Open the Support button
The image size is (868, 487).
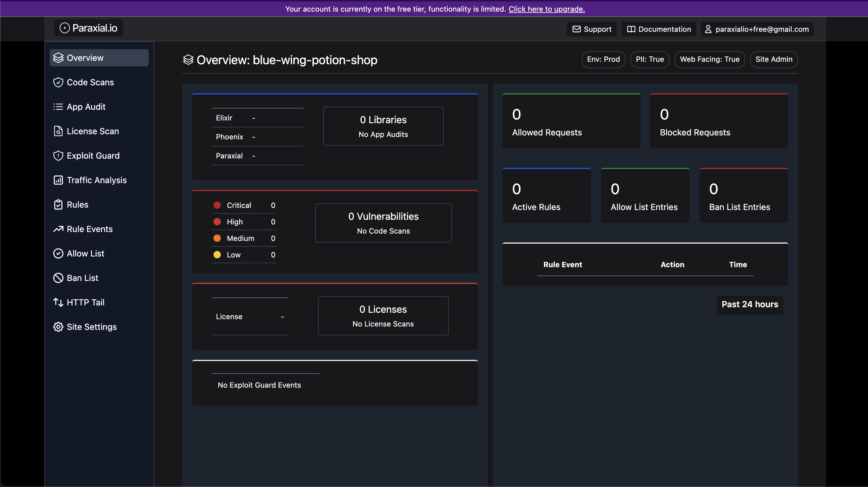(591, 29)
